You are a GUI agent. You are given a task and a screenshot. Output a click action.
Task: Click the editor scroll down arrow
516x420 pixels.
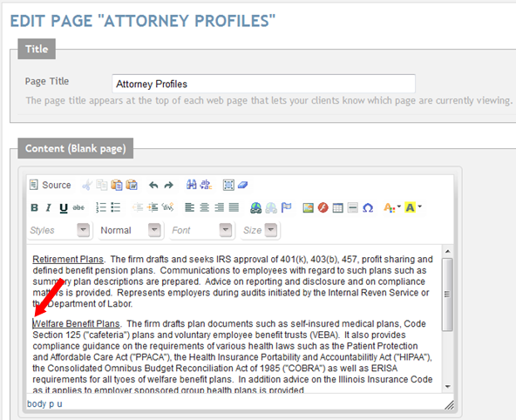click(447, 387)
